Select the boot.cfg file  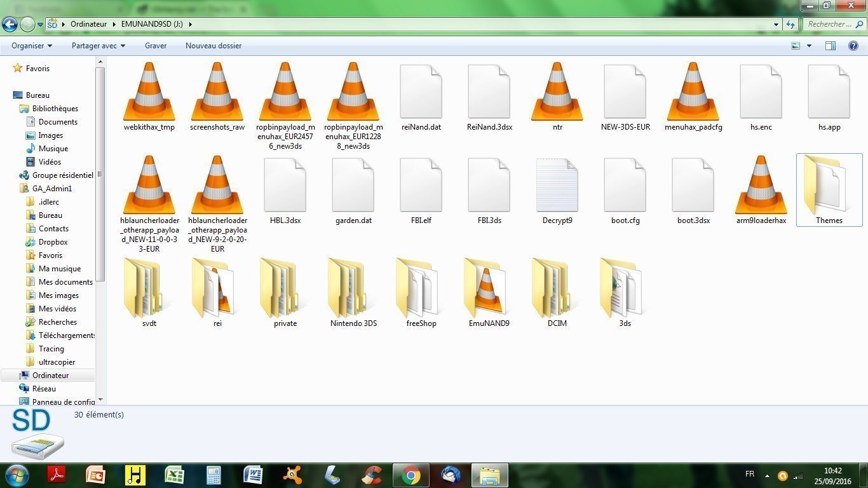tap(625, 191)
